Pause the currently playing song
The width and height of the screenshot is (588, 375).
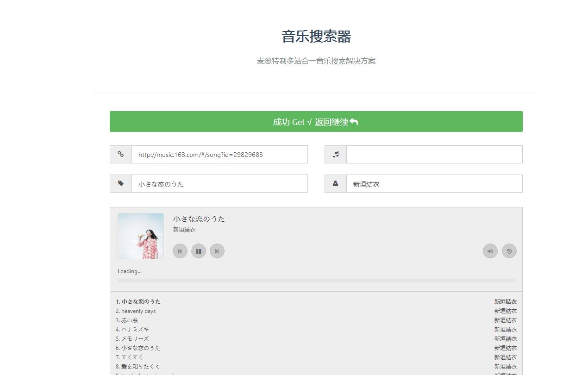pos(199,250)
